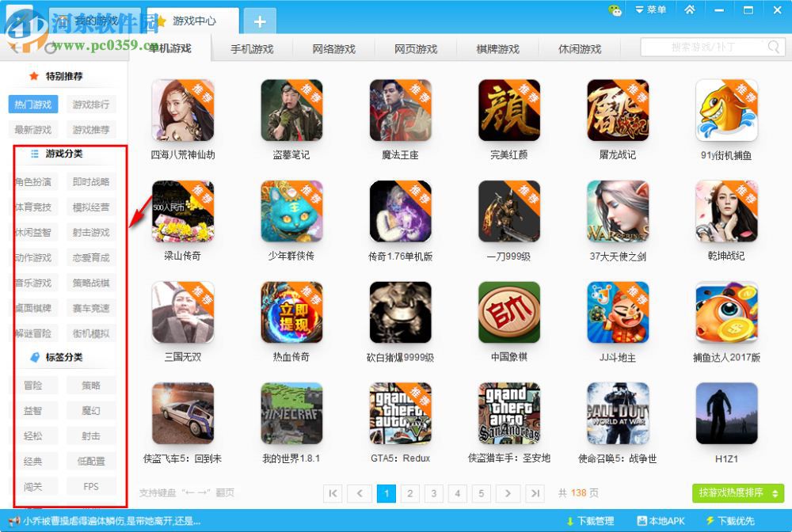Switch to the 网络游戏 tab
The width and height of the screenshot is (792, 532).
334,48
